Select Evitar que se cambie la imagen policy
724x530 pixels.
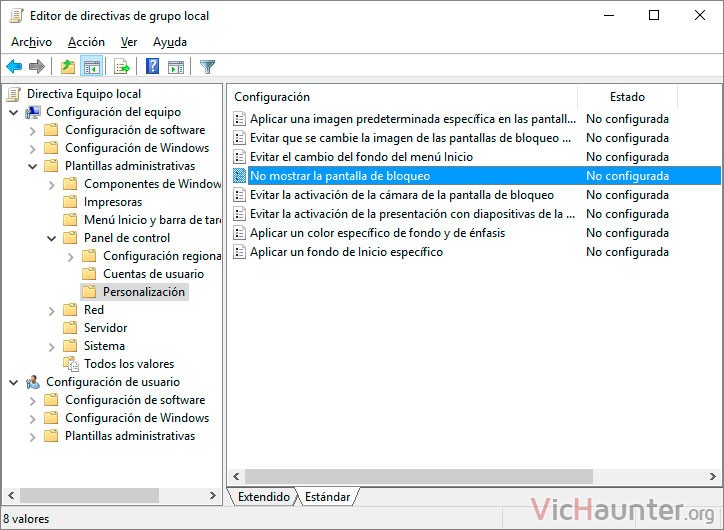[410, 138]
